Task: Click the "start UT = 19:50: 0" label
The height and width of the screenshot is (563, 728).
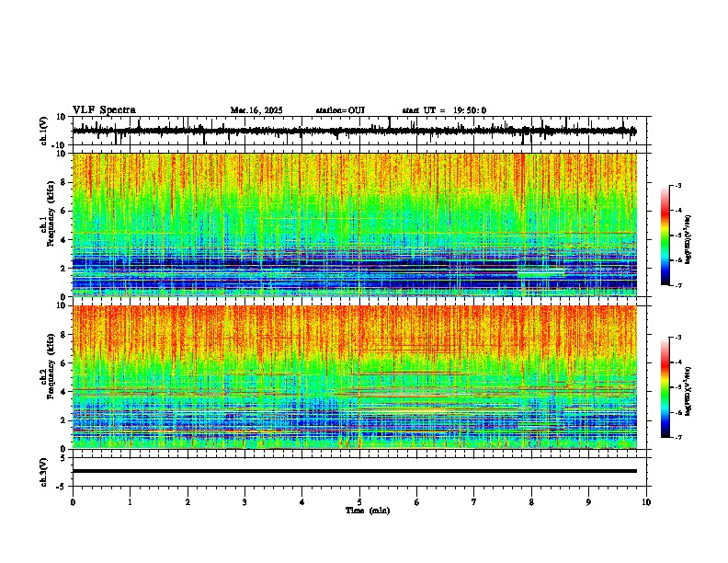Action: point(444,110)
